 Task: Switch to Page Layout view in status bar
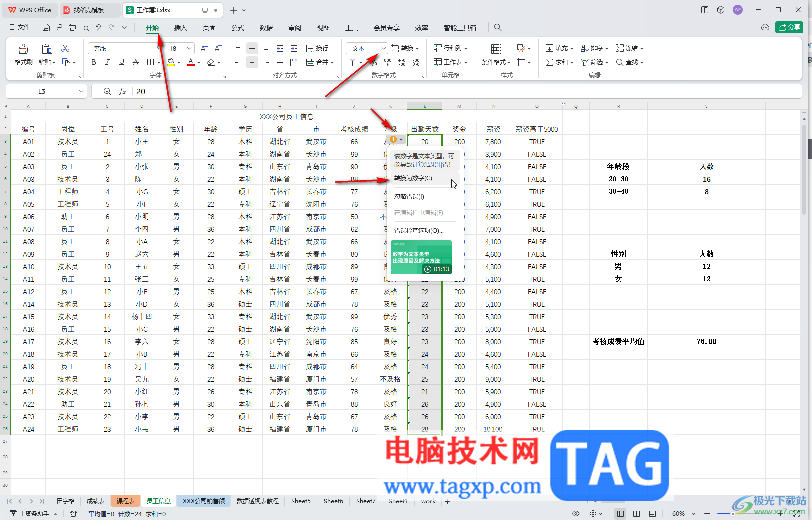636,514
